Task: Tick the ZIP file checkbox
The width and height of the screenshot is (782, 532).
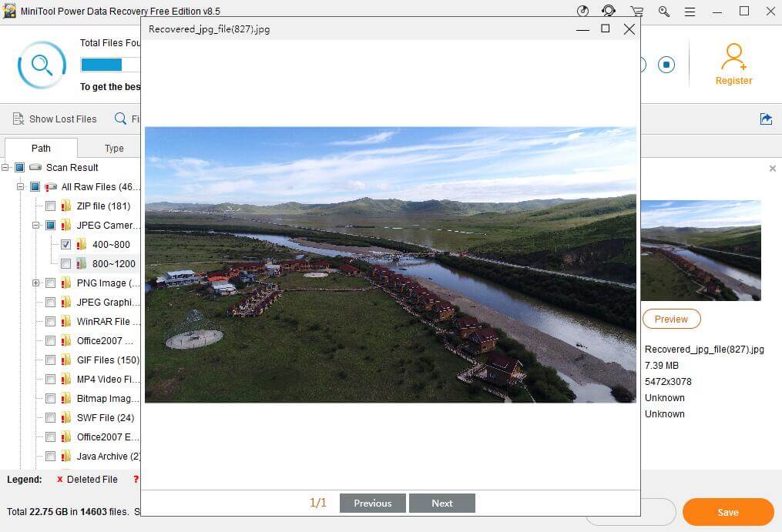Action: 50,206
